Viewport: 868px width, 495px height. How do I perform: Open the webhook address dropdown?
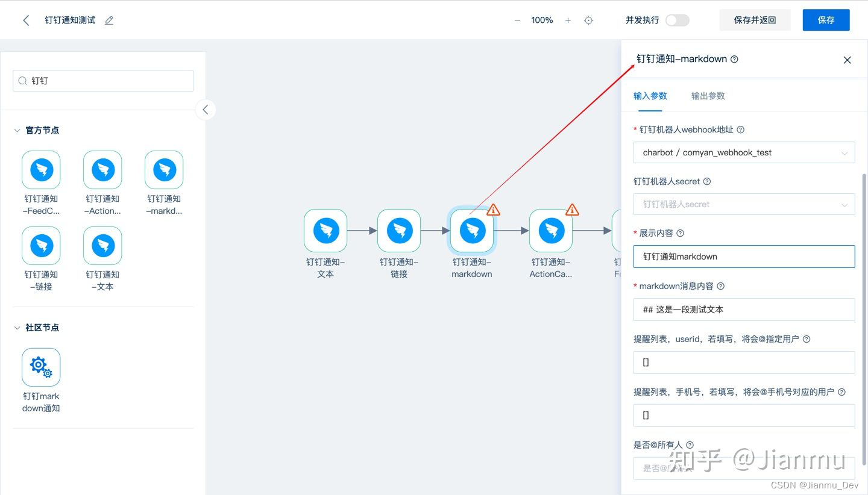tap(744, 152)
